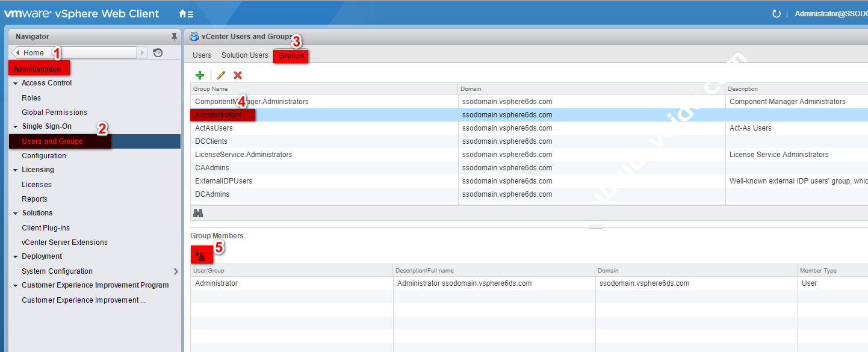Click the green plus add group icon
Image resolution: width=868 pixels, height=352 pixels.
200,75
